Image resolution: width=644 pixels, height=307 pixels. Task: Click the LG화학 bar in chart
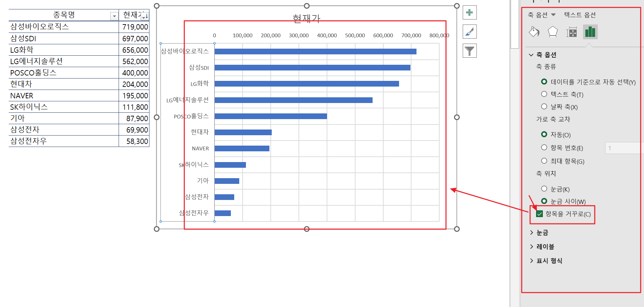(x=307, y=84)
